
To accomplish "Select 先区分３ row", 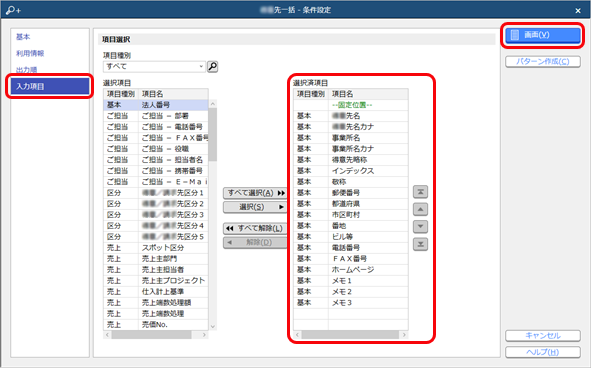I will [x=156, y=215].
